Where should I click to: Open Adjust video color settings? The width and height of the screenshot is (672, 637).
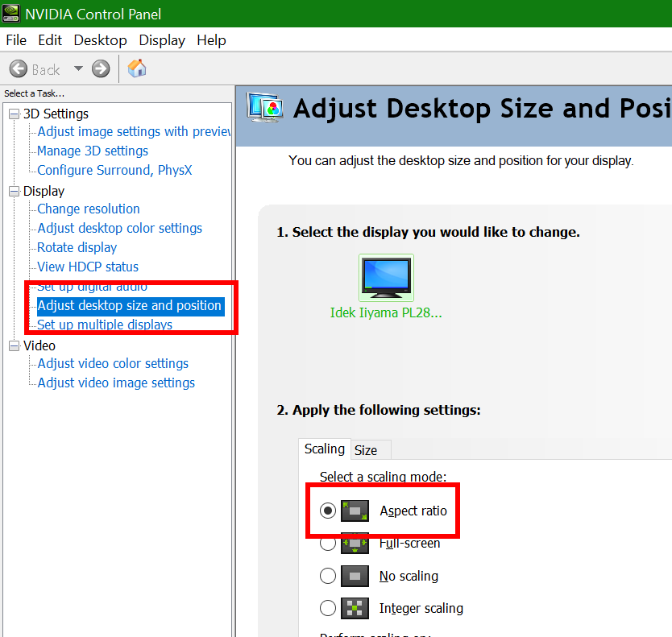tap(113, 363)
